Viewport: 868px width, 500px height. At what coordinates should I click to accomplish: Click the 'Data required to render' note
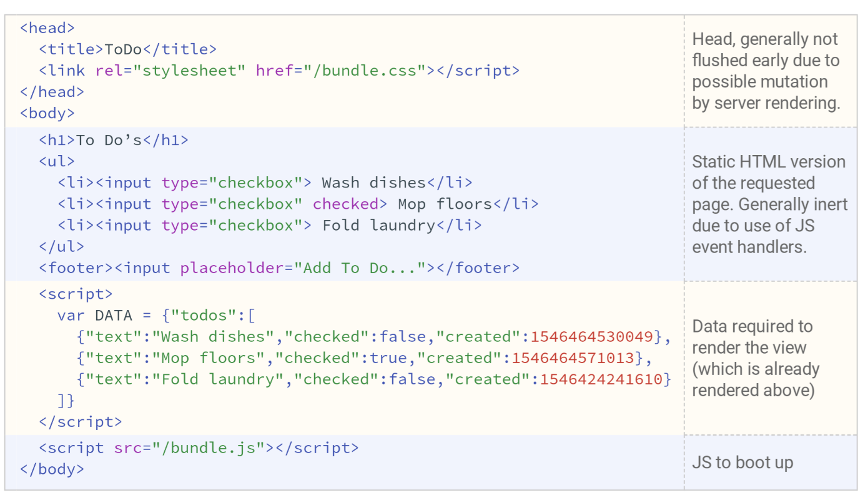(x=756, y=358)
